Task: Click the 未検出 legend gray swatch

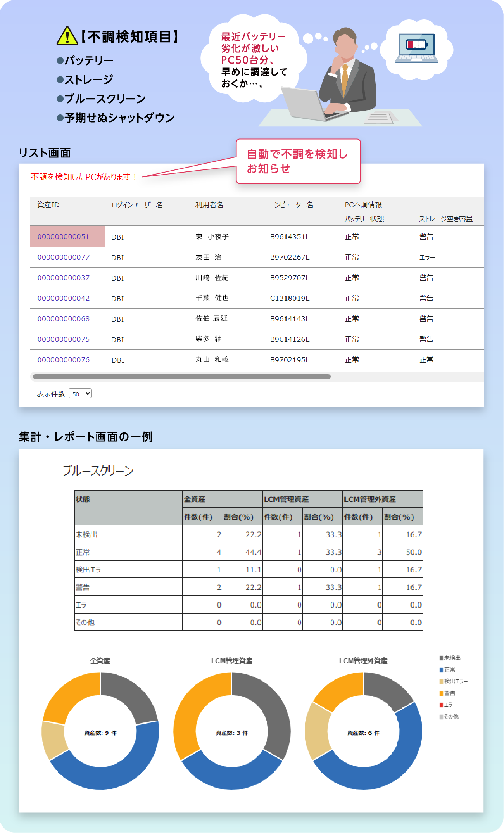Action: 441,658
